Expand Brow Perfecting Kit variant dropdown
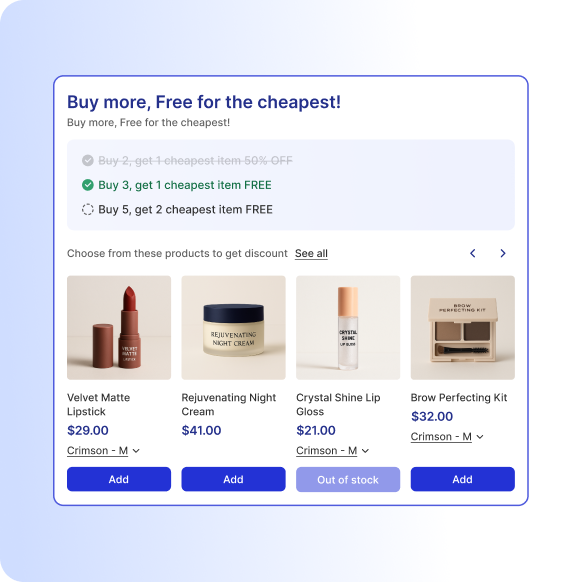 coord(447,436)
